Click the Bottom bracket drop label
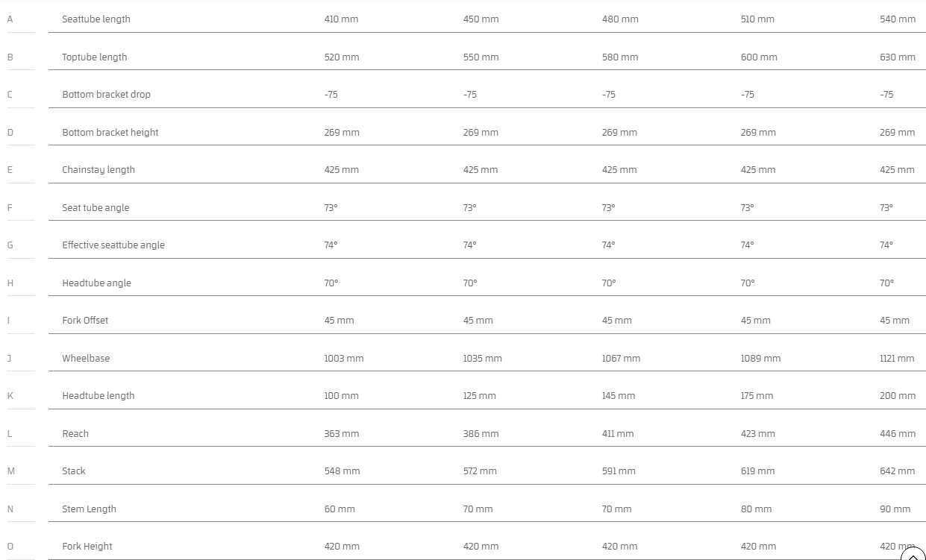This screenshot has height=560, width=926. point(106,95)
